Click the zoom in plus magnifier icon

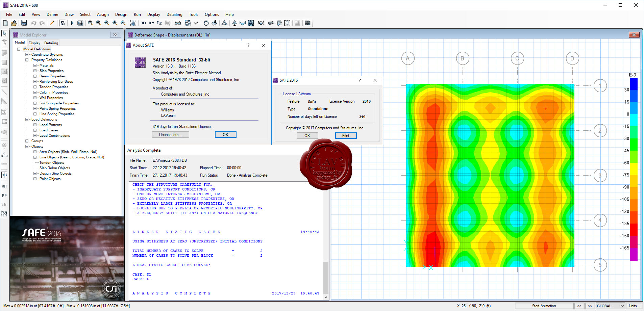click(115, 23)
